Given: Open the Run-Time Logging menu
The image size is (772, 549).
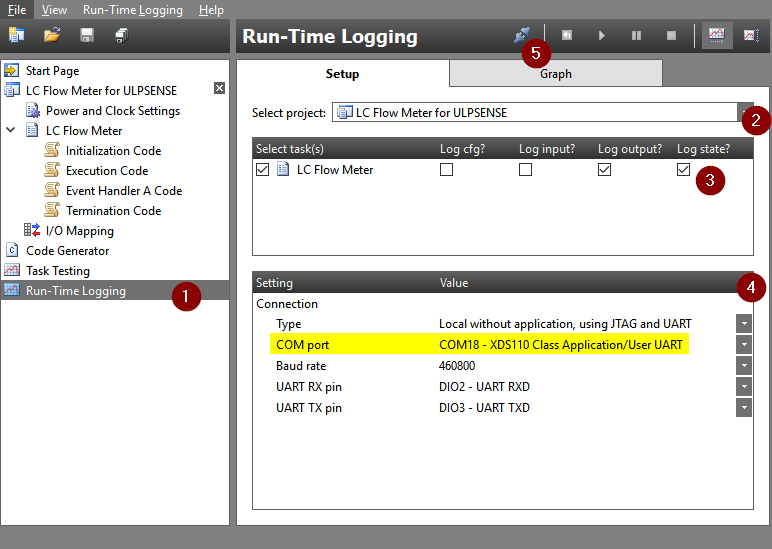Looking at the screenshot, I should click(x=132, y=10).
